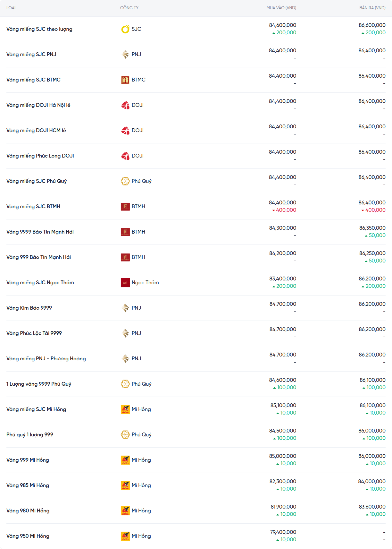This screenshot has width=392, height=549.
Task: Click the Vàng 980 Mi Hồng sell price 83,600,000
Action: [x=372, y=507]
